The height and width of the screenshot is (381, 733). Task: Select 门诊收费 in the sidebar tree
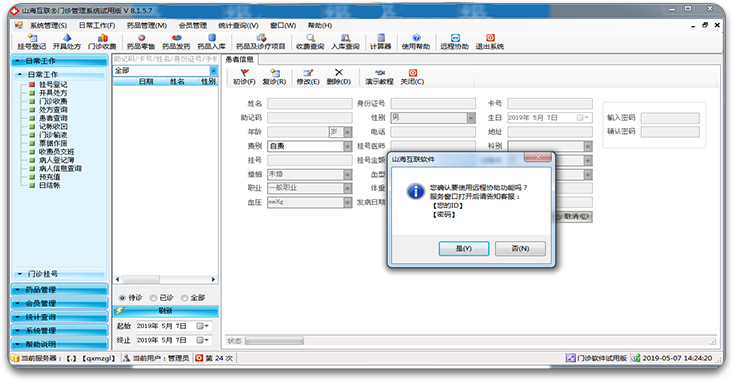coord(53,101)
